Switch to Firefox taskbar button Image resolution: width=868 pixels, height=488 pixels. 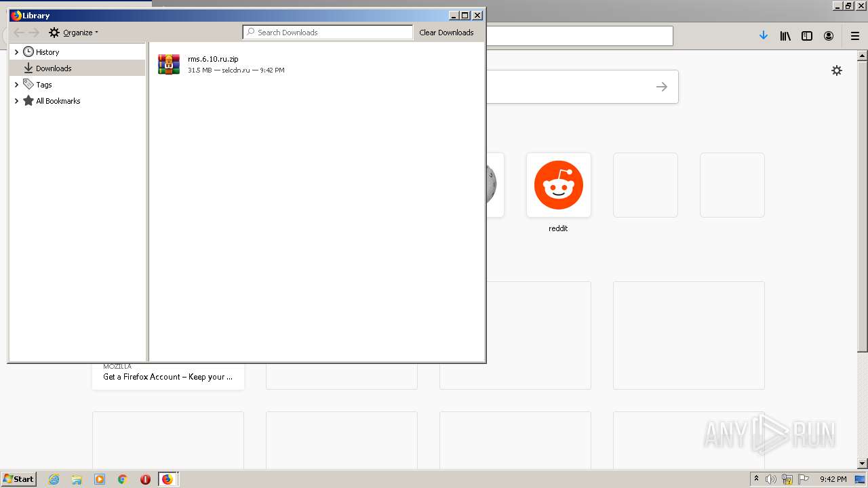coord(167,479)
